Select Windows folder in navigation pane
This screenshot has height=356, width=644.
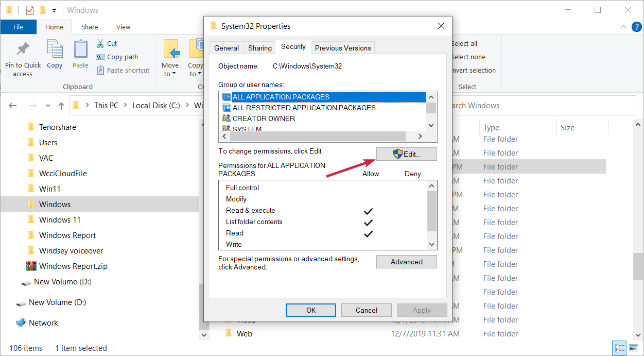point(55,204)
